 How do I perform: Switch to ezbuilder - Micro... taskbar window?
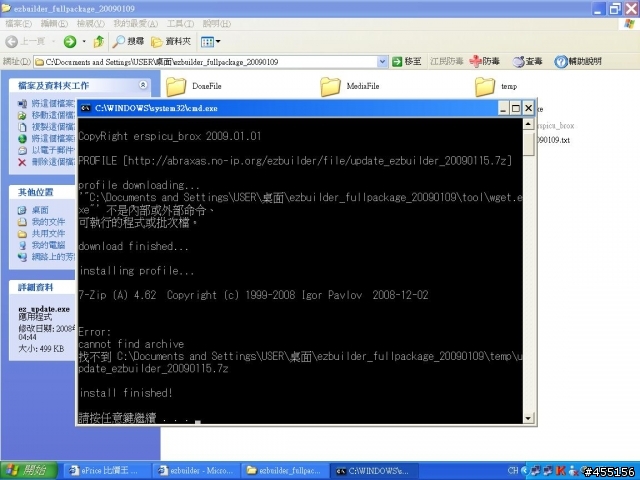pyautogui.click(x=196, y=471)
